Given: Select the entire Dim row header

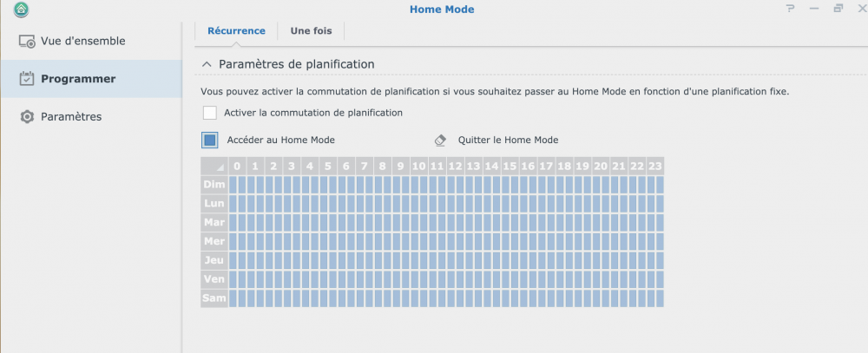Looking at the screenshot, I should coord(214,185).
